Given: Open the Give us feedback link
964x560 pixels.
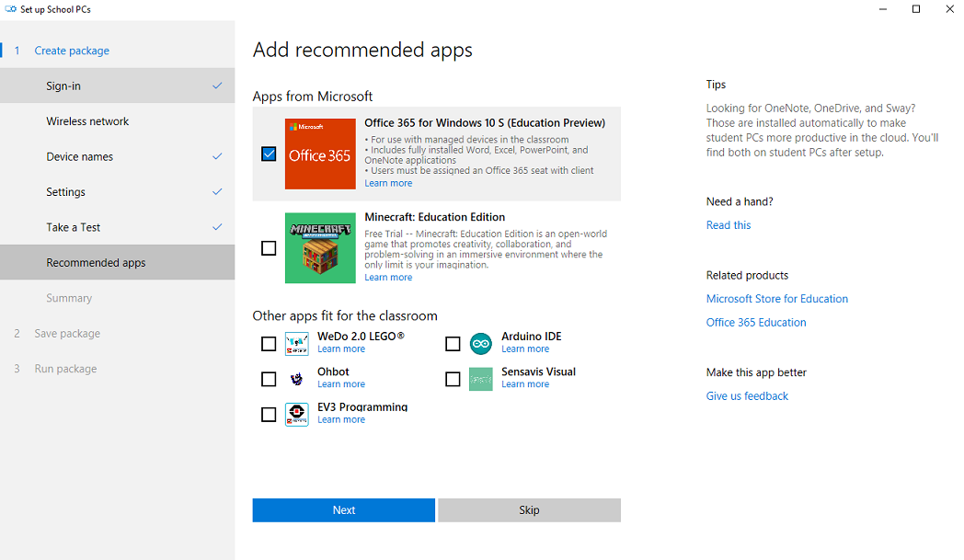Looking at the screenshot, I should (747, 396).
